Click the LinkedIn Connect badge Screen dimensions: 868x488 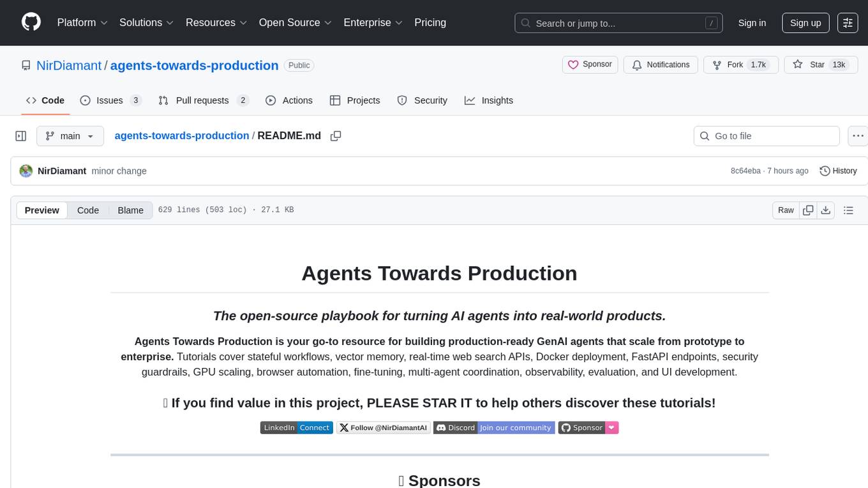pos(297,428)
